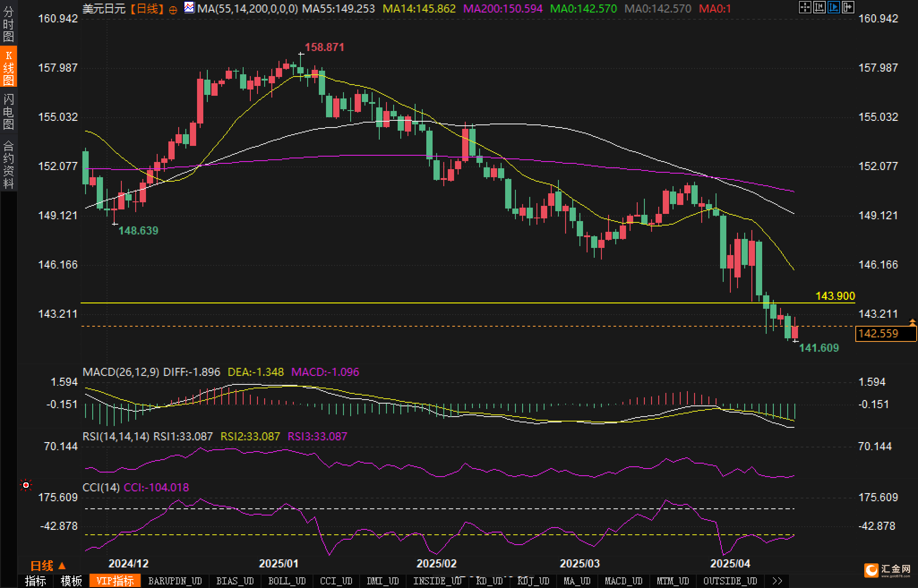Apply the CCI_UD indicator

pyautogui.click(x=336, y=581)
